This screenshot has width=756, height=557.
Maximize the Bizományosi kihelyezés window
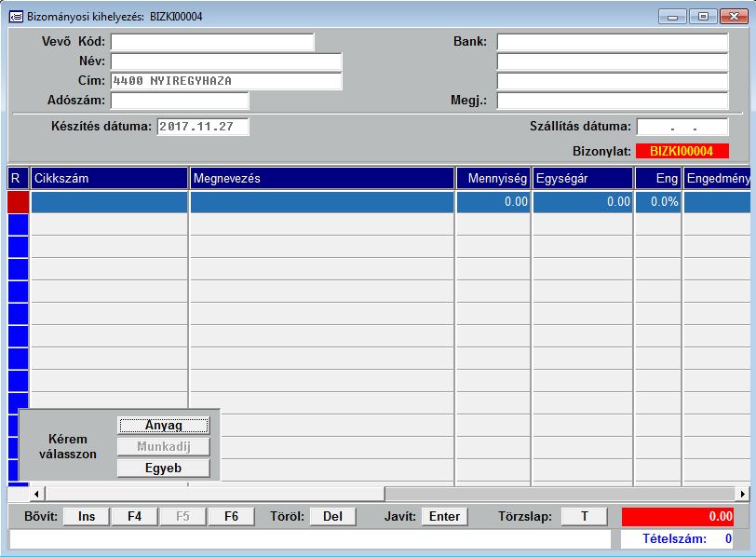(703, 17)
